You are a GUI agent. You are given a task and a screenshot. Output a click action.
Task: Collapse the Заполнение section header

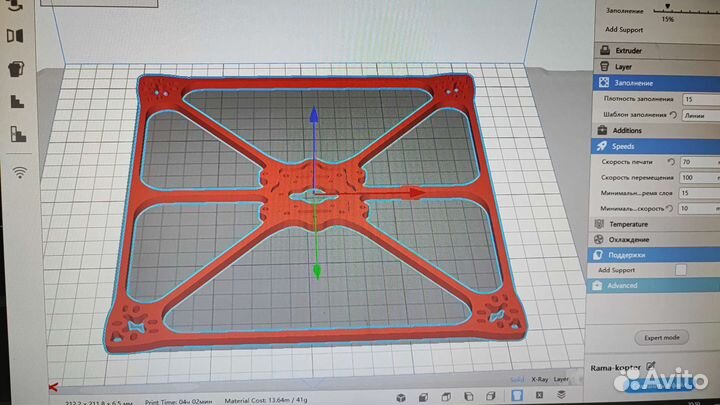click(x=657, y=83)
